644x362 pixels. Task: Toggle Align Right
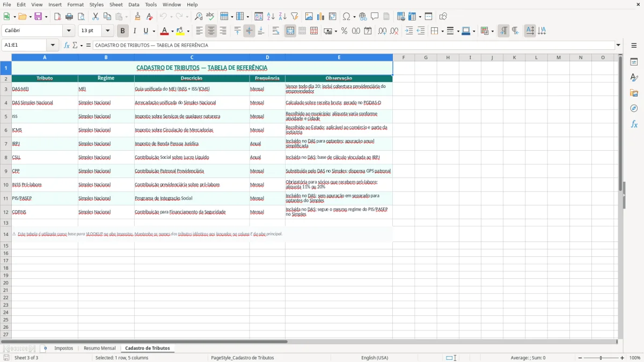pyautogui.click(x=223, y=31)
